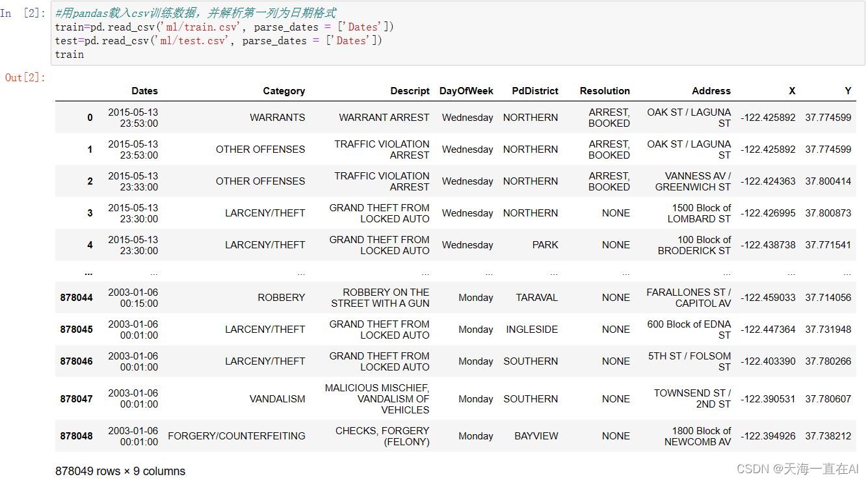
Task: Click VANNESS AV / GREENWICH ST address
Action: click(693, 181)
